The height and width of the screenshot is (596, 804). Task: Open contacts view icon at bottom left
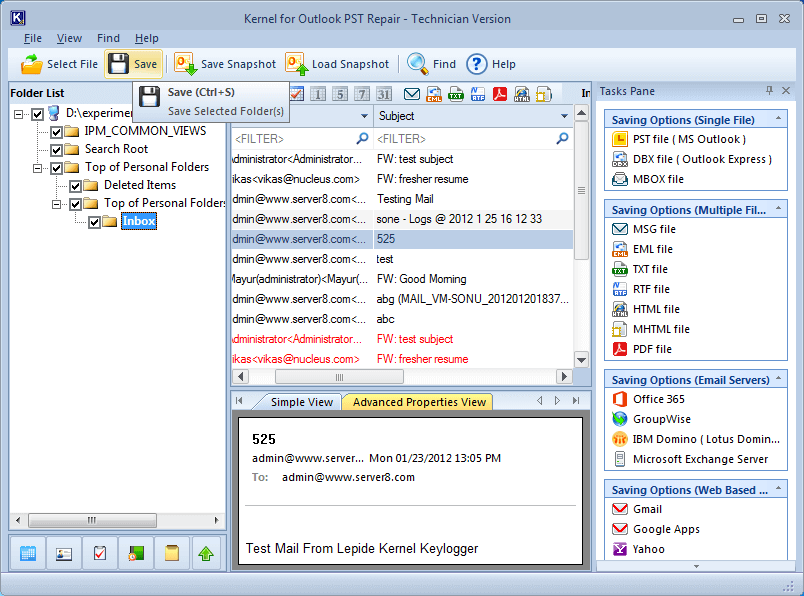point(64,553)
